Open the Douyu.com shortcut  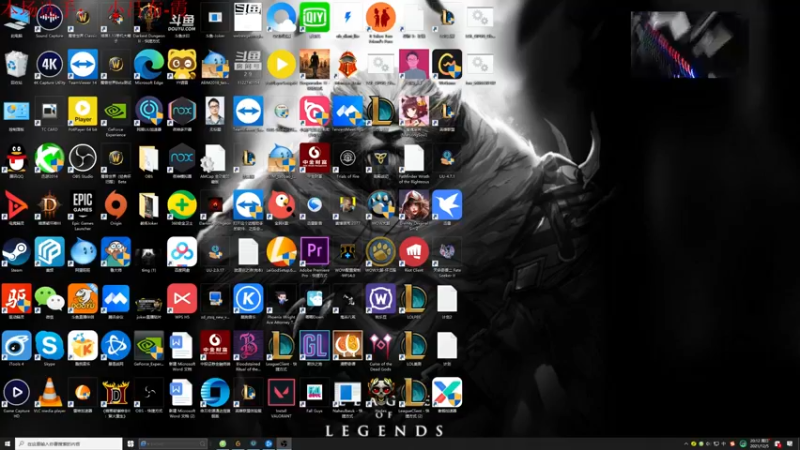[182, 18]
